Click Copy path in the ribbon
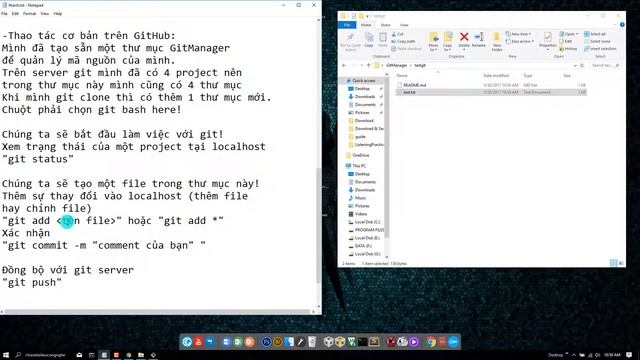The height and width of the screenshot is (360, 640). tap(403, 42)
